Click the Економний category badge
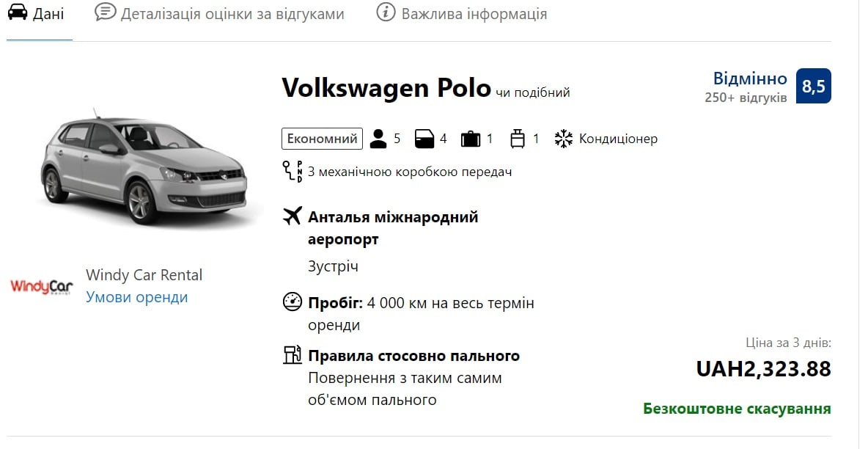This screenshot has height=449, width=868. click(322, 139)
